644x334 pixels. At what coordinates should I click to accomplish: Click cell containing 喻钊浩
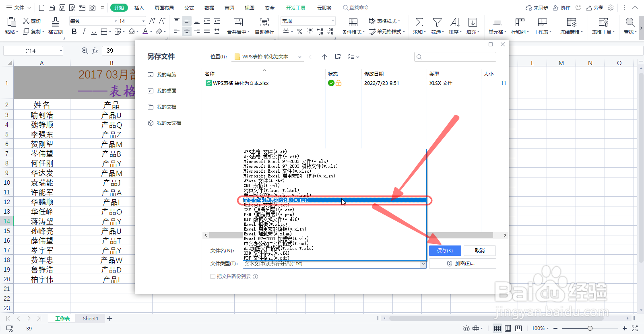[42, 115]
